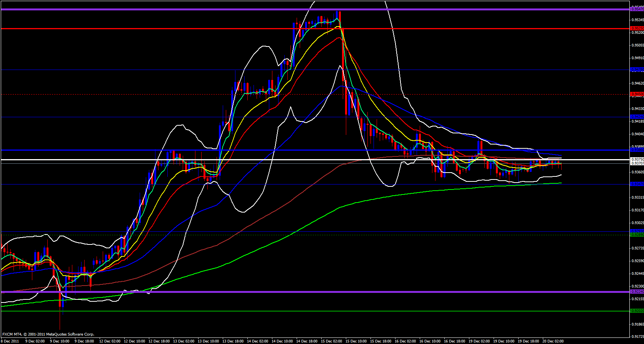644x344 pixels.
Task: Click the blue 0.94780 price label
Action: pos(637,70)
